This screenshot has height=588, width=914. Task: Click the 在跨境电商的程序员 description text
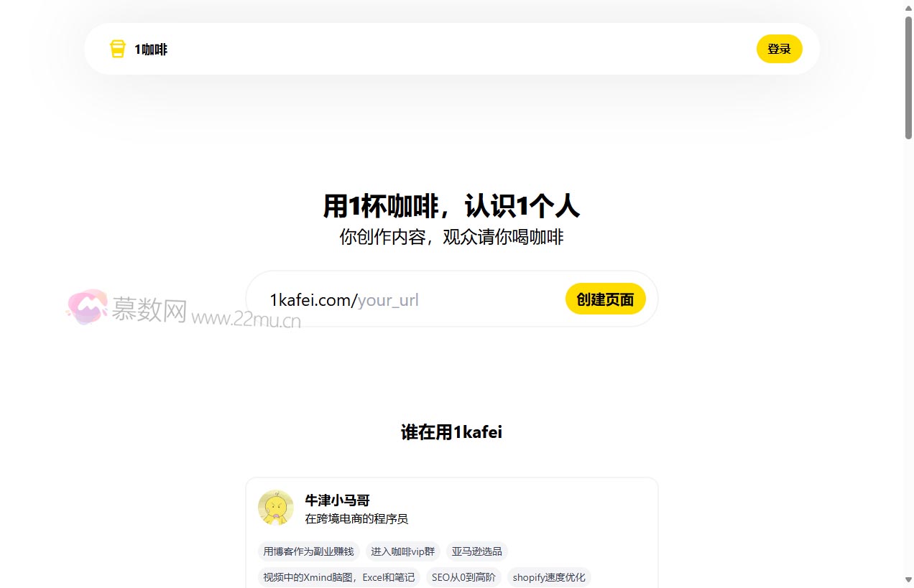[x=356, y=518]
